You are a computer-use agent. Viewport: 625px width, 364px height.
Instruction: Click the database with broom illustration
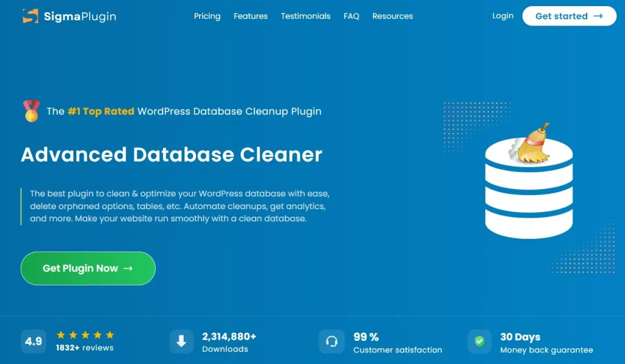coord(529,181)
